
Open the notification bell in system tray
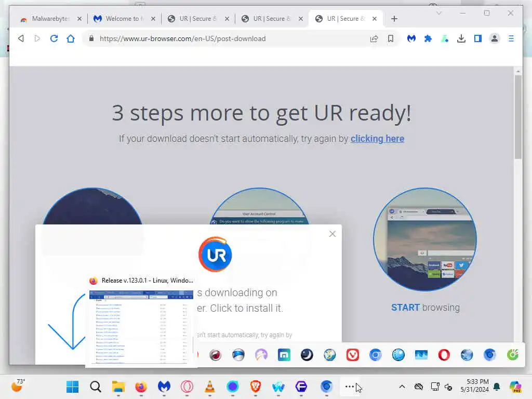coord(497,387)
